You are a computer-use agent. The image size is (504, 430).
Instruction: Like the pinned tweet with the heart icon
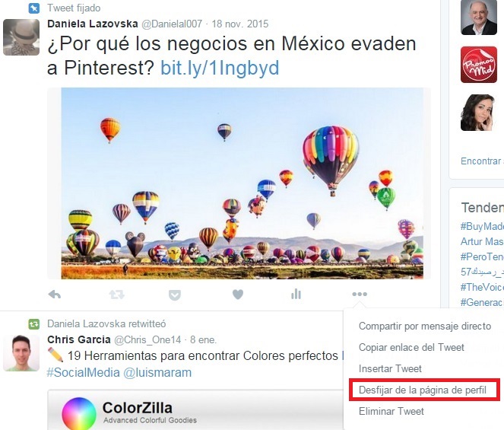(x=238, y=295)
